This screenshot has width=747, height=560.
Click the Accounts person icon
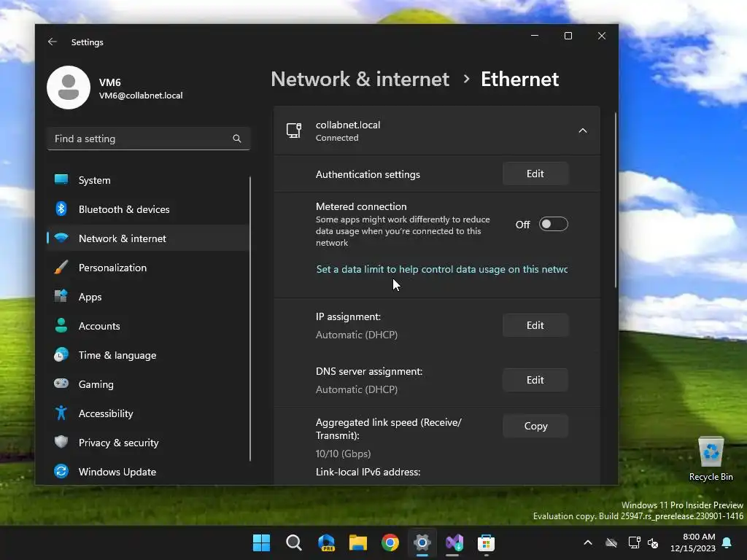pyautogui.click(x=61, y=325)
